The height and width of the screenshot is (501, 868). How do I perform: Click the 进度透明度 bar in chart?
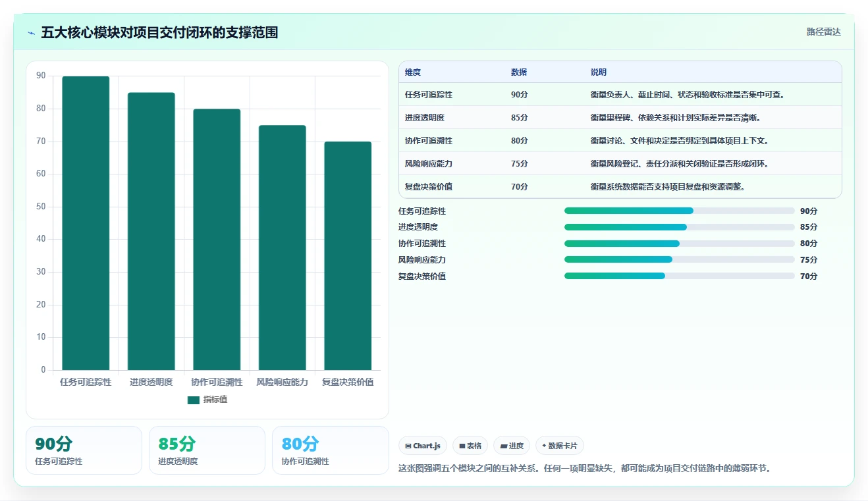point(151,231)
